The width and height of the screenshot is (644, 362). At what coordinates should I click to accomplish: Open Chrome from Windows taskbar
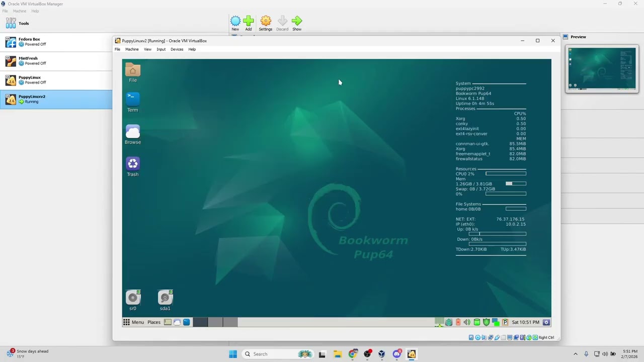(x=353, y=354)
